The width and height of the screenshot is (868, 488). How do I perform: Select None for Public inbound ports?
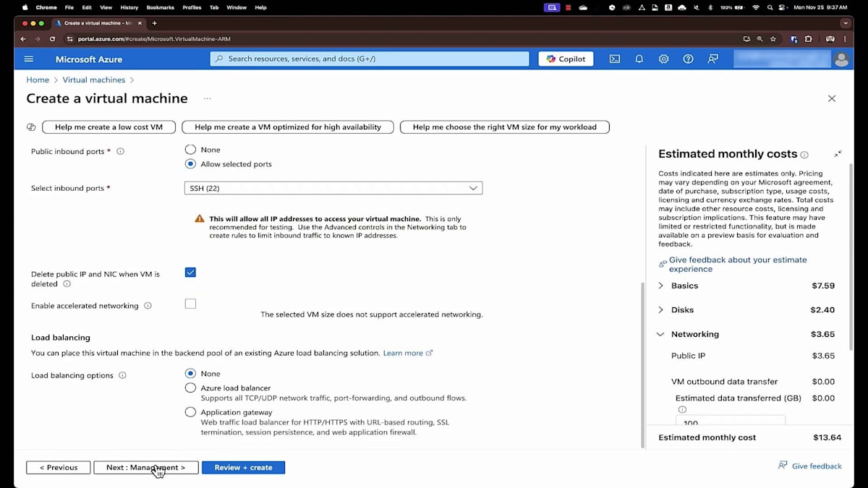(190, 150)
